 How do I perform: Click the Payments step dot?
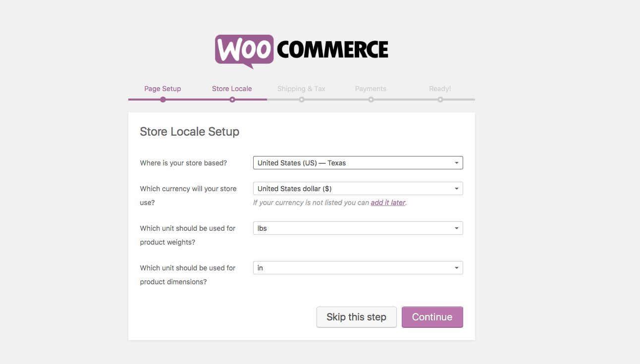pos(371,100)
